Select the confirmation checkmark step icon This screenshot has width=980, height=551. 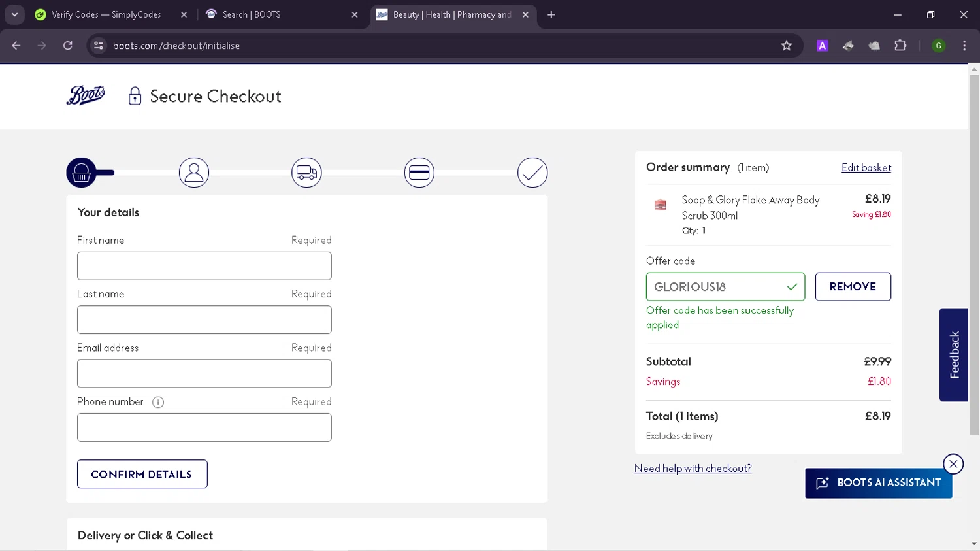pyautogui.click(x=532, y=173)
